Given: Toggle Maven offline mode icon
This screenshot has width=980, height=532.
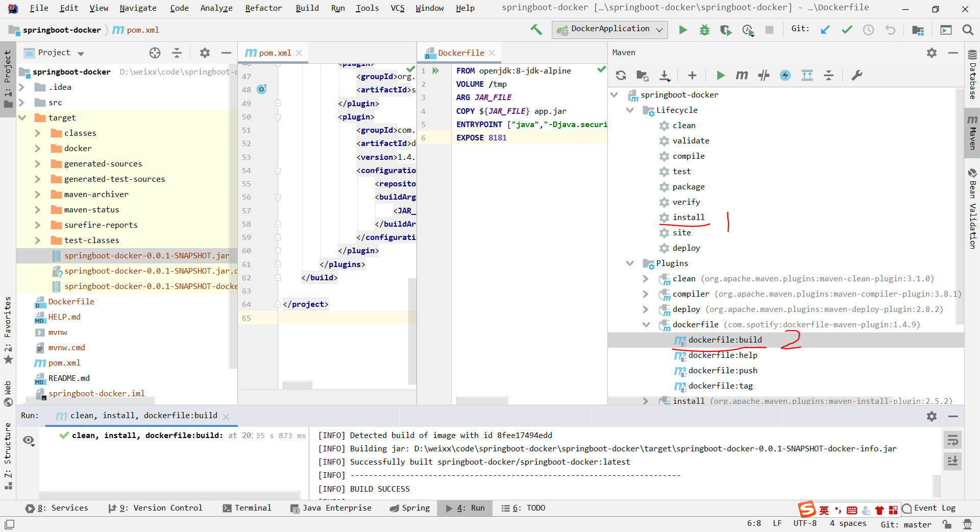Looking at the screenshot, I should pos(764,76).
